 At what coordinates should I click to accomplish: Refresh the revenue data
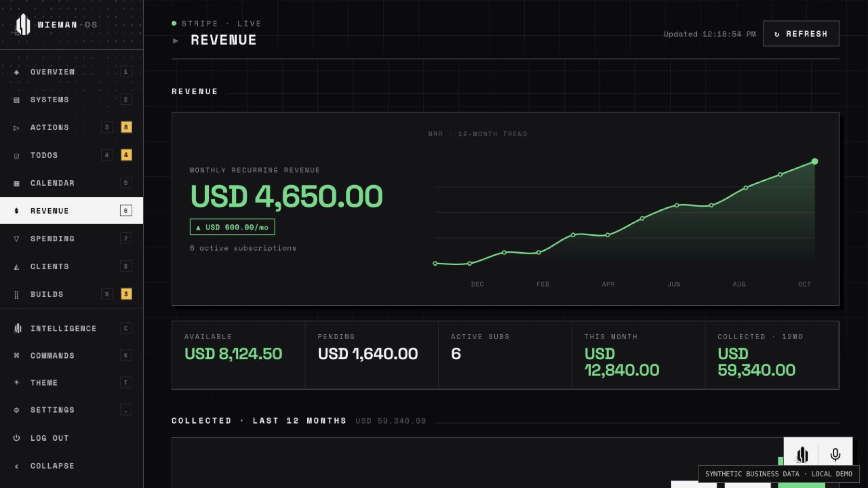click(x=801, y=34)
